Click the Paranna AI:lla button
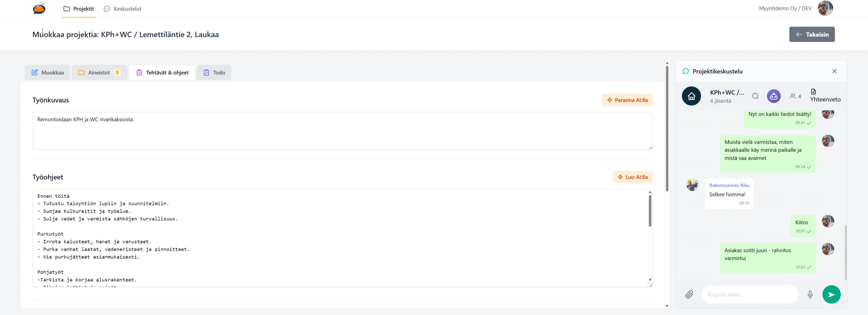868x315 pixels. [627, 100]
